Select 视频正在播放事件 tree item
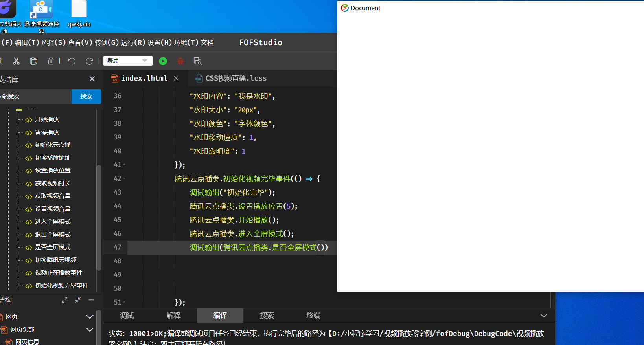Image resolution: width=644 pixels, height=345 pixels. [x=59, y=273]
